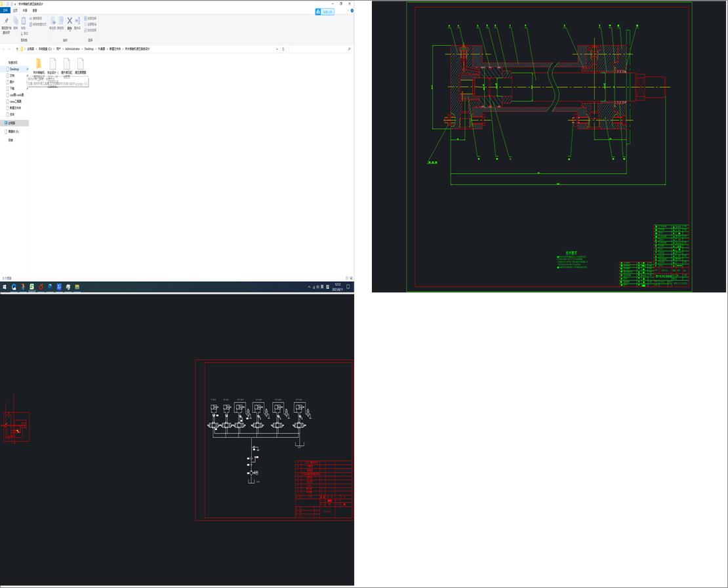Select the yellow folder in file list
Viewport: 728px width, 588px height.
[39, 64]
